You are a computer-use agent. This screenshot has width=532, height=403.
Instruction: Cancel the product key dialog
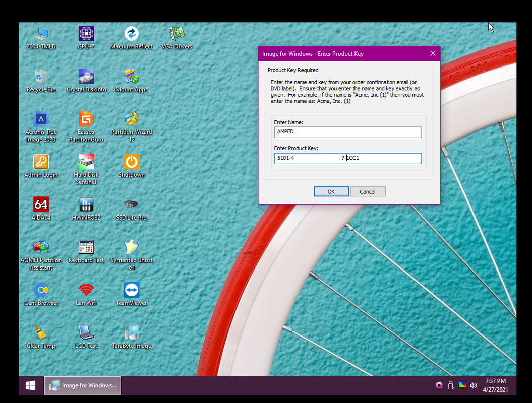368,191
